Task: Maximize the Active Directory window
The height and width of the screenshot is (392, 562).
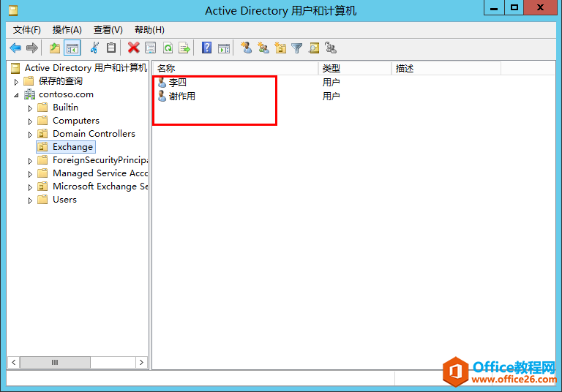Action: coord(514,7)
